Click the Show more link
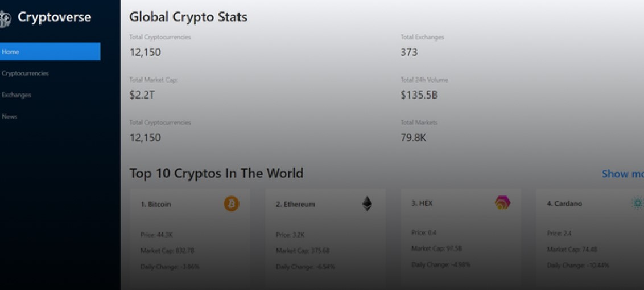 (x=622, y=174)
